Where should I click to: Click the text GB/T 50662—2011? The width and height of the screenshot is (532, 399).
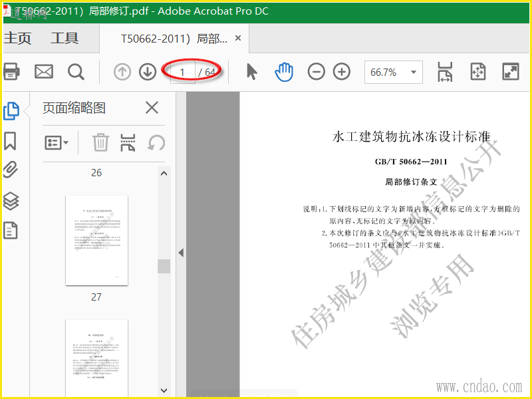point(411,162)
